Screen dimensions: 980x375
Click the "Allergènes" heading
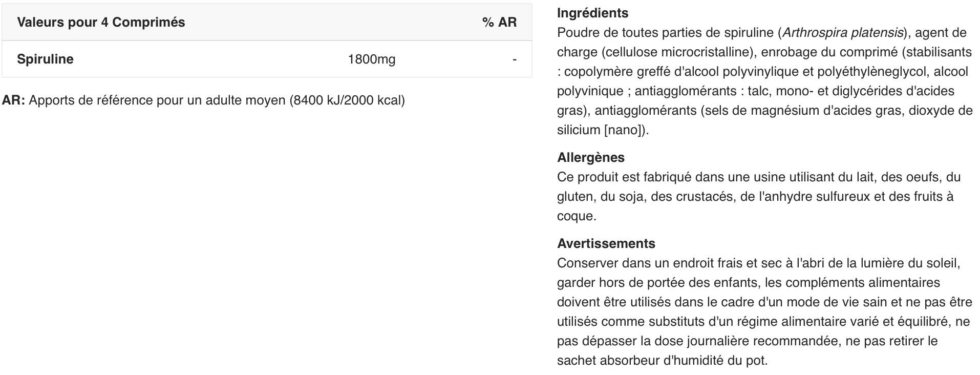(x=590, y=158)
